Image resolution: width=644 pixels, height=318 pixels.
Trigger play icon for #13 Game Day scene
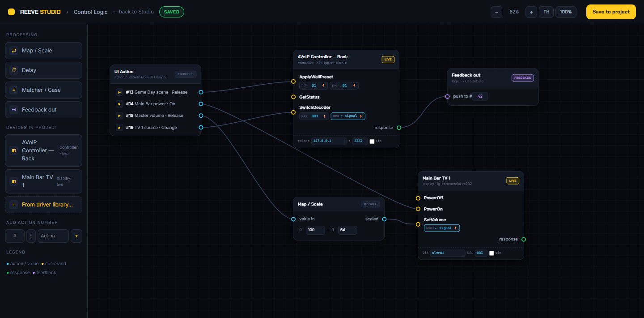click(119, 92)
